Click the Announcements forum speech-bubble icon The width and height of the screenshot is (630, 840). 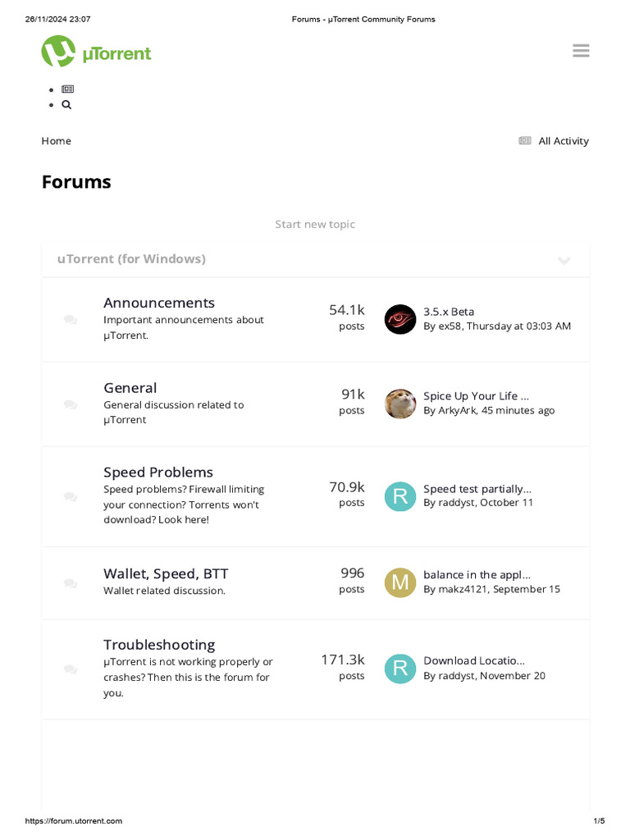[71, 320]
